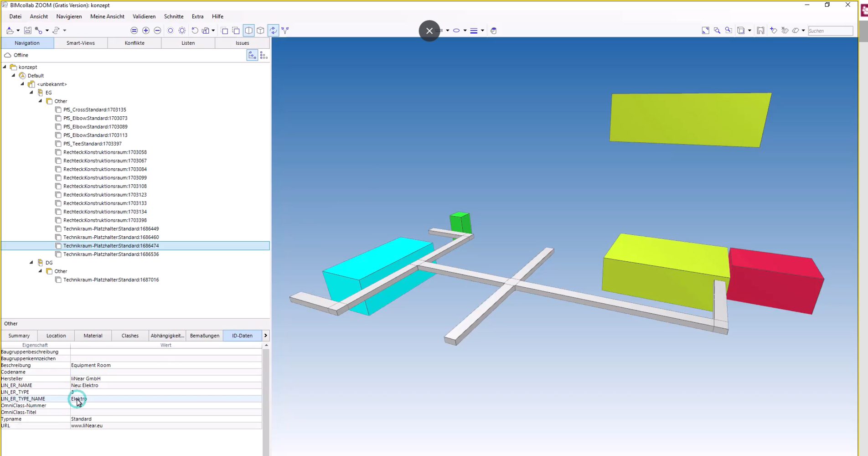Click the undo arrow icon in toolbar
This screenshot has height=456, width=868.
195,31
